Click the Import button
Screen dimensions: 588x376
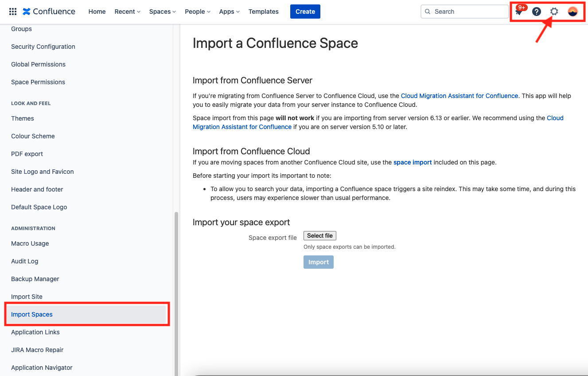[319, 262]
